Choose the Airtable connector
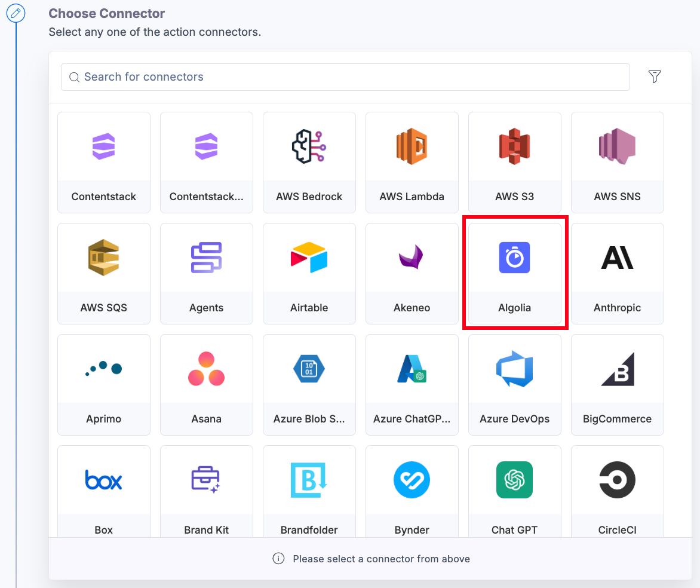 click(x=309, y=274)
